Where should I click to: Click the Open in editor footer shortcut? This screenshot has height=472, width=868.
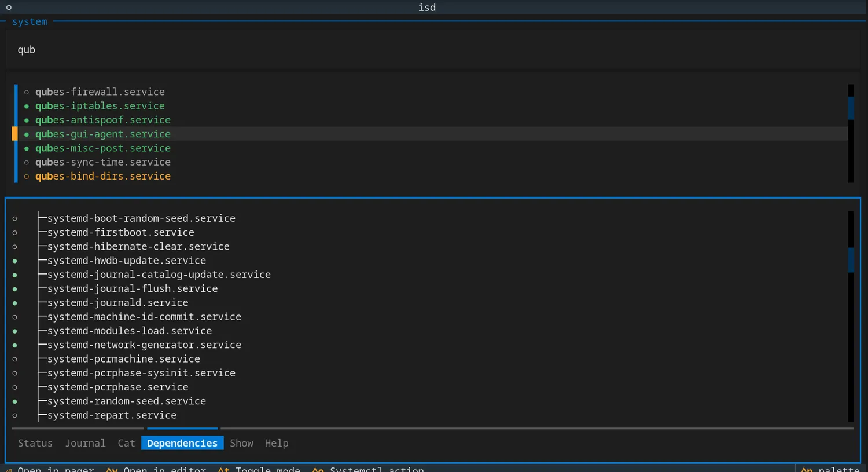tap(156, 469)
